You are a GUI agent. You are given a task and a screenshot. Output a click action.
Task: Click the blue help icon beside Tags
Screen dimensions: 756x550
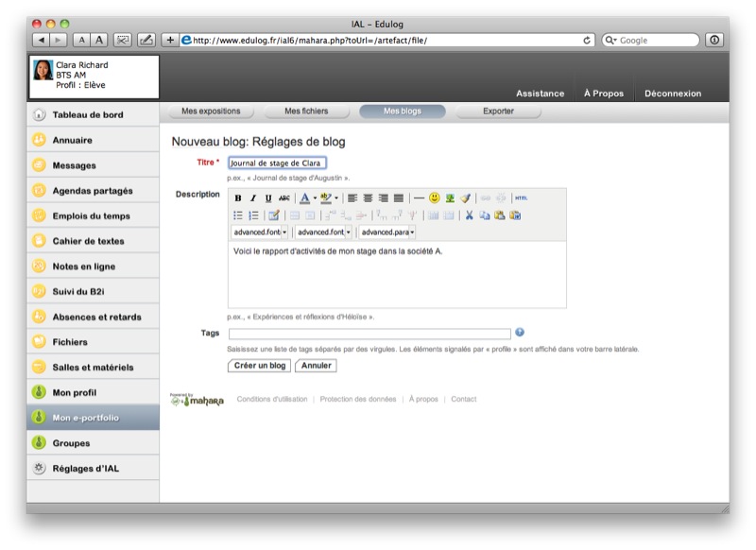(x=520, y=333)
